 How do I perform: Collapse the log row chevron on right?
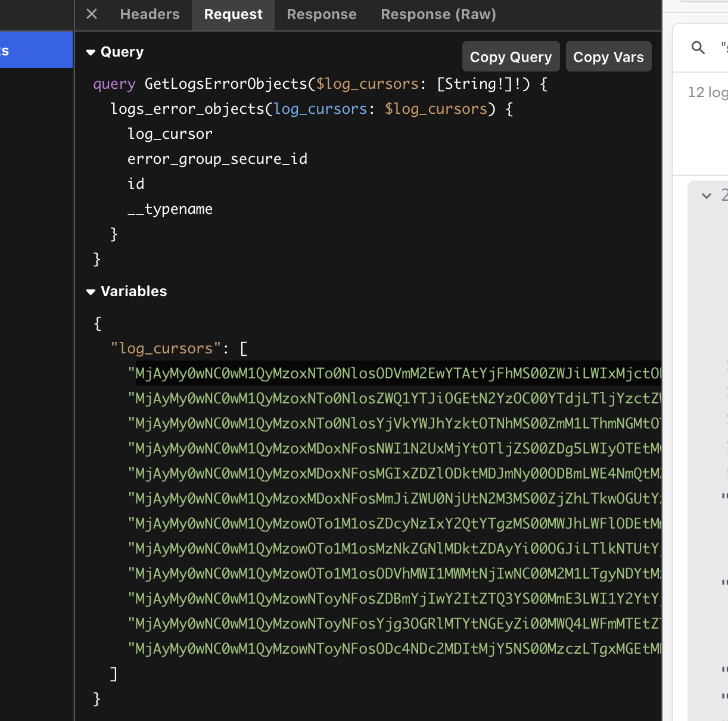click(x=707, y=195)
